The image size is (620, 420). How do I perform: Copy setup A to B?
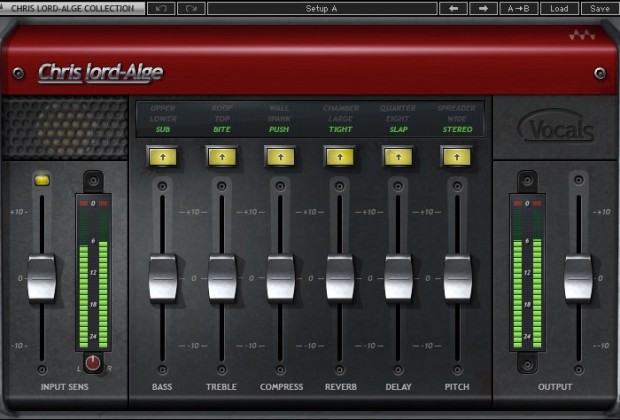518,8
